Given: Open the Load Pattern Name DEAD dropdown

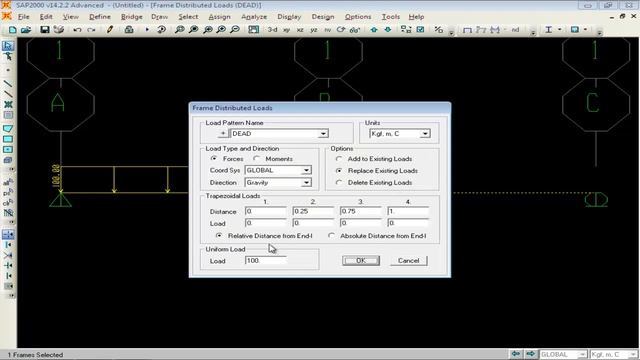Looking at the screenshot, I should (x=323, y=134).
